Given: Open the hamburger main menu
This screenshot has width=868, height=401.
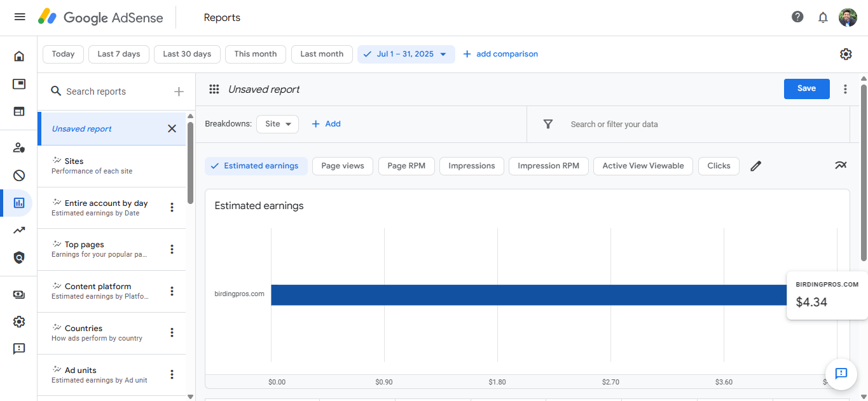Looking at the screenshot, I should 20,17.
